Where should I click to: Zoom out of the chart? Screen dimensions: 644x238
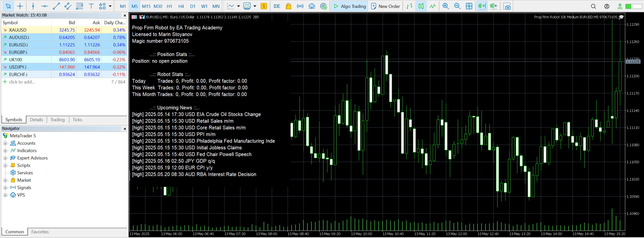[457, 6]
